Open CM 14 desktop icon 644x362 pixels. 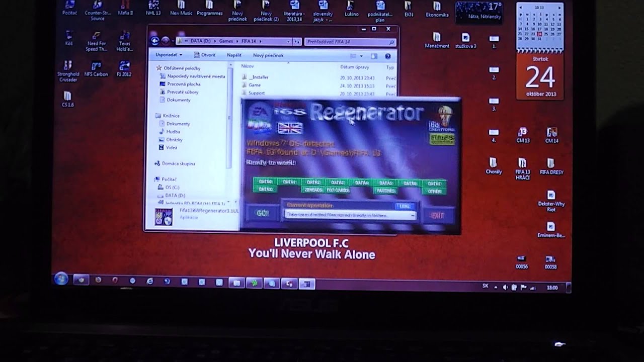click(552, 136)
